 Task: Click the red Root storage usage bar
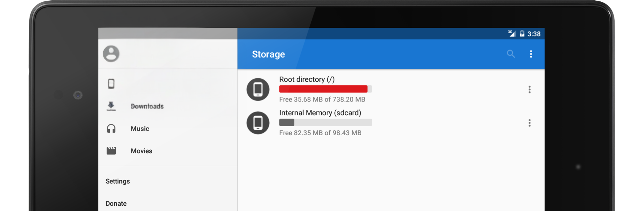coord(323,89)
